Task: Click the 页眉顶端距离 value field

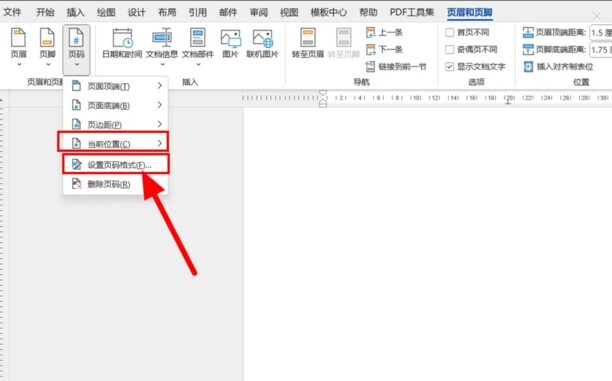Action: click(x=600, y=32)
